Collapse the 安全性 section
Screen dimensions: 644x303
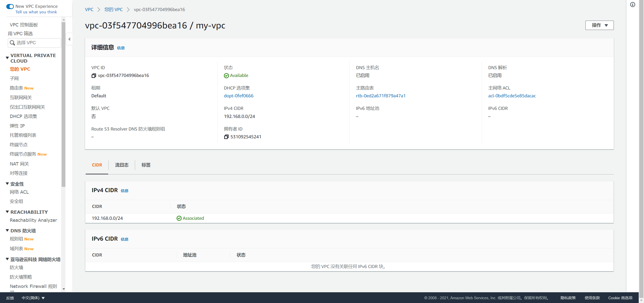7,184
